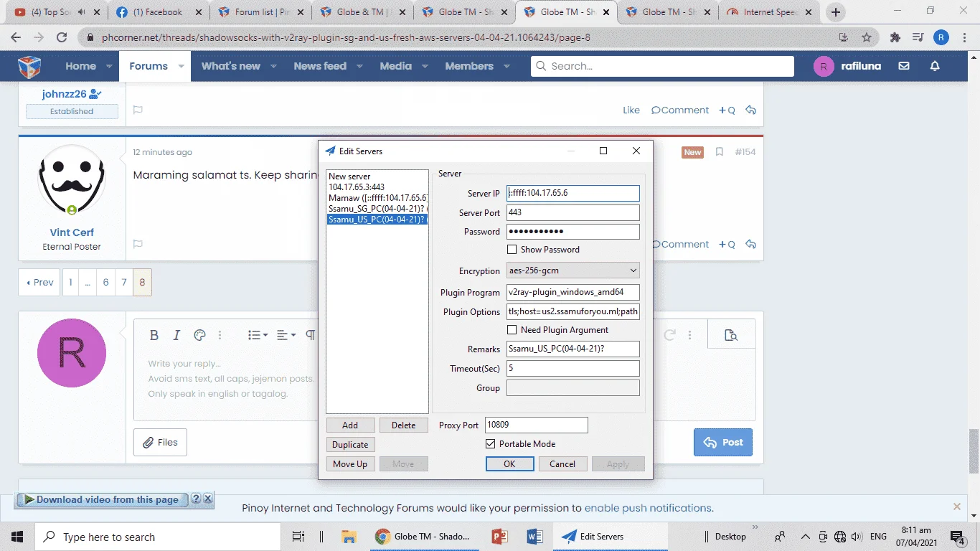Open PowerPoint from the taskbar
This screenshot has width=980, height=551.
pyautogui.click(x=499, y=537)
